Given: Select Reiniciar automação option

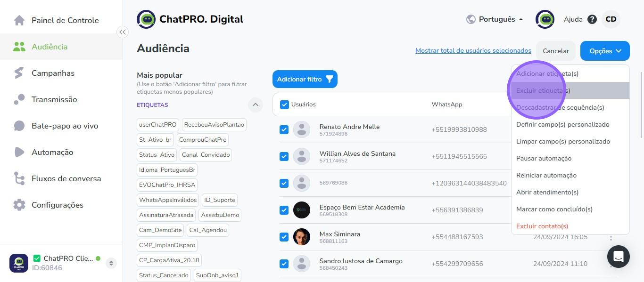Looking at the screenshot, I should (x=570, y=175).
